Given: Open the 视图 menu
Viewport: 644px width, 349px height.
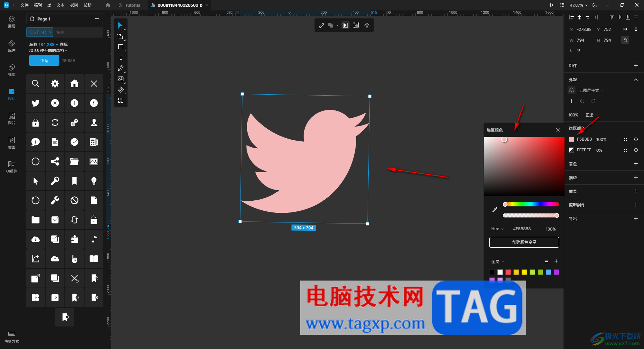Looking at the screenshot, I should coord(74,5).
